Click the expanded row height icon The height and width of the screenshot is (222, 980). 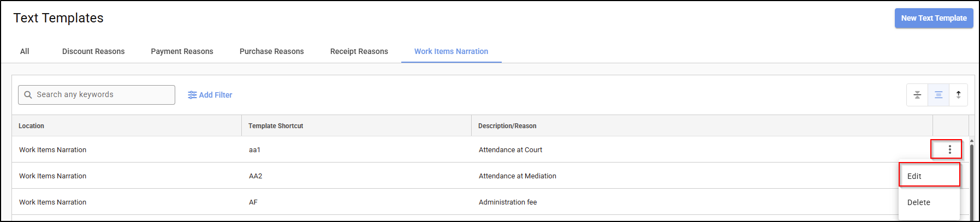tap(959, 95)
